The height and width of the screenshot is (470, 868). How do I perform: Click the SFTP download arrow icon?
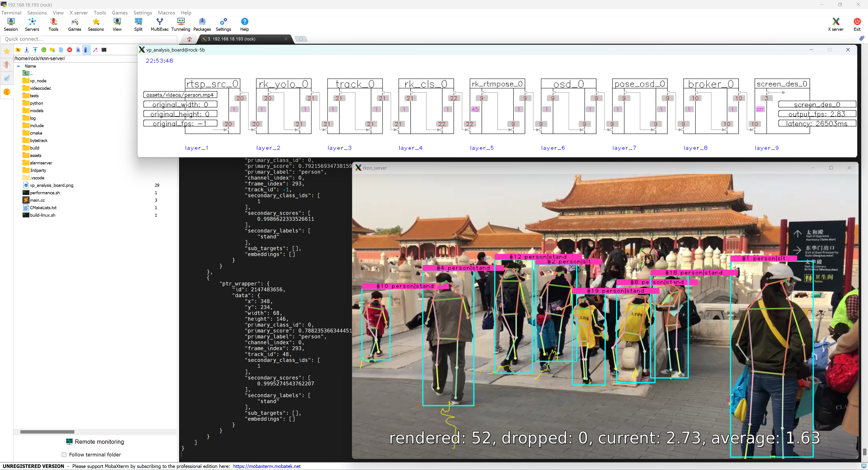pyautogui.click(x=27, y=50)
